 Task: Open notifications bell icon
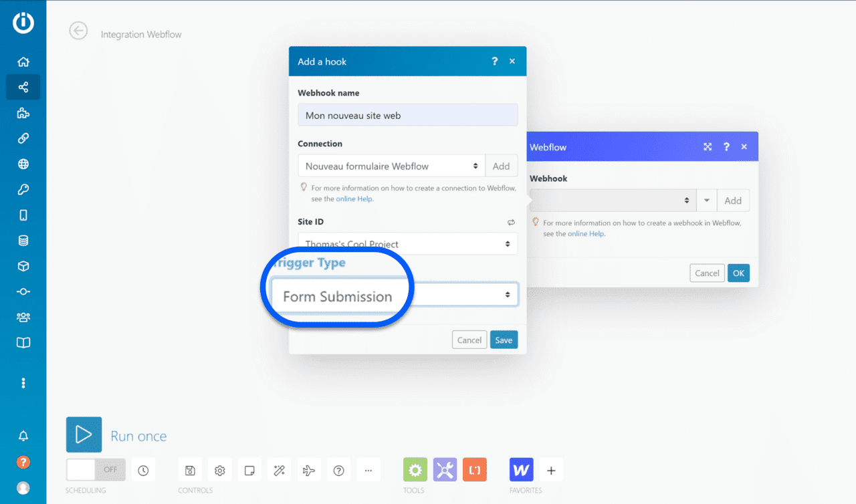pos(23,436)
